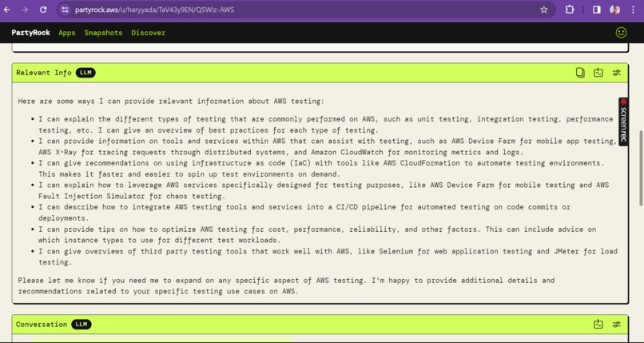Image resolution: width=644 pixels, height=343 pixels.
Task: Go to PartyRock home
Action: [x=31, y=33]
